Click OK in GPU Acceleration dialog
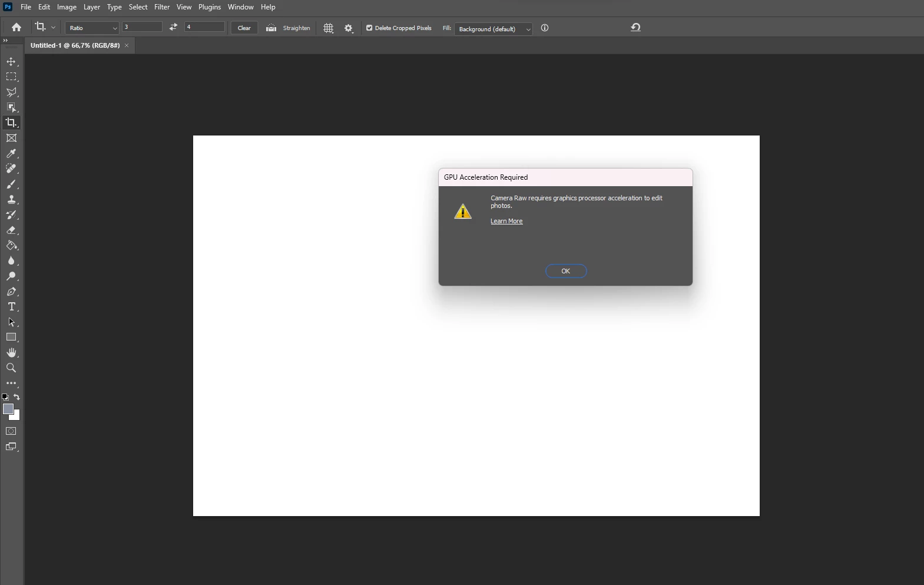The height and width of the screenshot is (585, 924). point(566,271)
